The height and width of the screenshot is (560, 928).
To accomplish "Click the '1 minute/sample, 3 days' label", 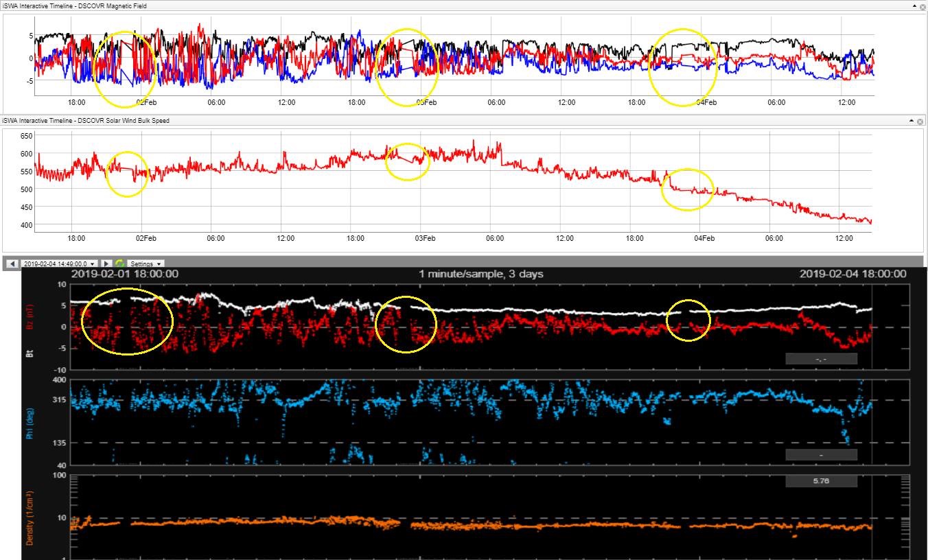I will (481, 274).
